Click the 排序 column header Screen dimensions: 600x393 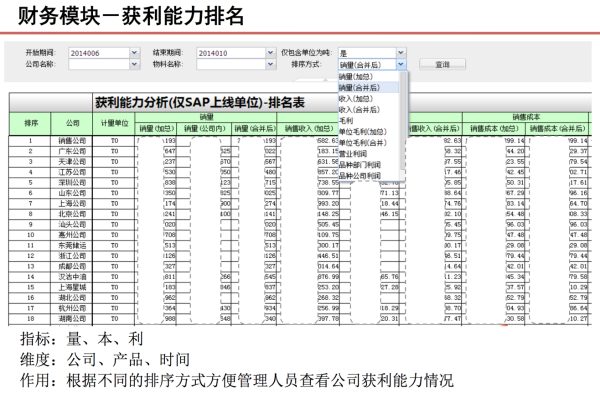(x=30, y=124)
